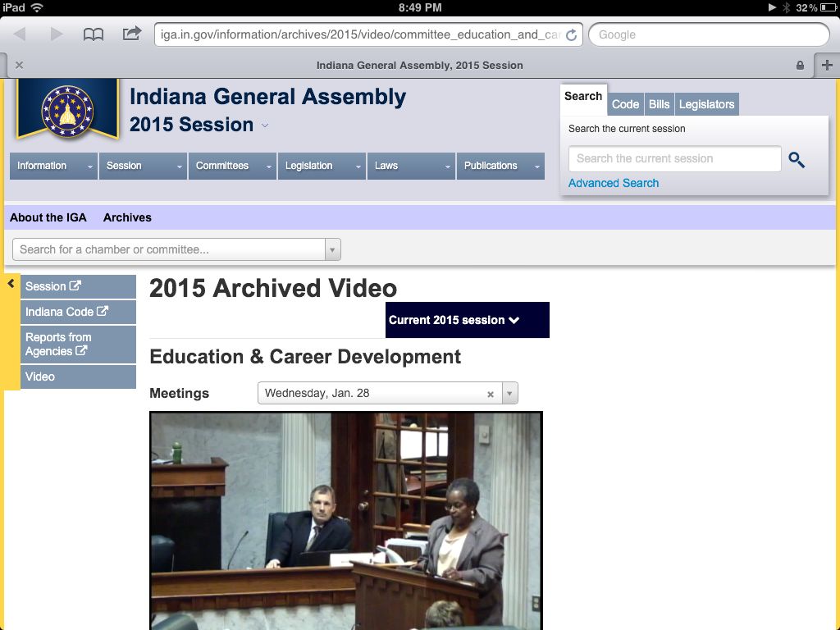Switch to the Legislators tab
Image resolution: width=840 pixels, height=630 pixels.
click(706, 104)
